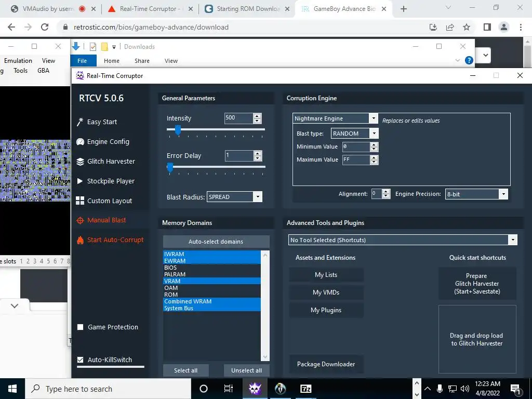Viewport: 532px width, 399px height.
Task: Click the Auto-select domains button
Action: tap(216, 242)
